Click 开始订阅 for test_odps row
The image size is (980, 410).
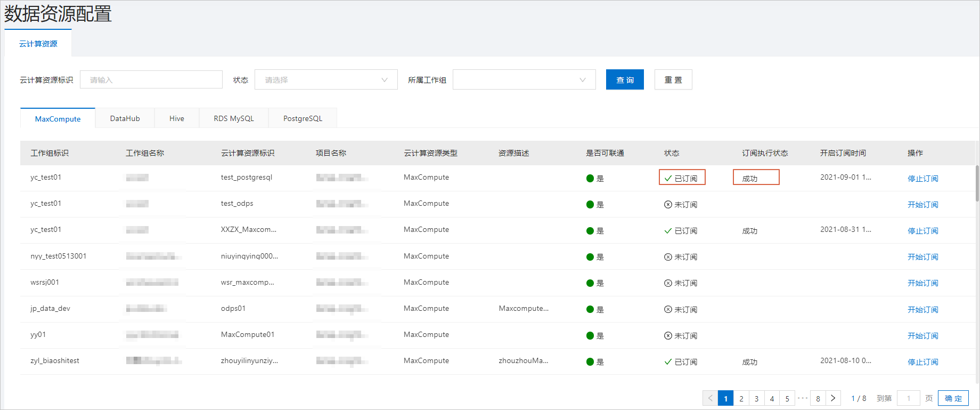[923, 205]
